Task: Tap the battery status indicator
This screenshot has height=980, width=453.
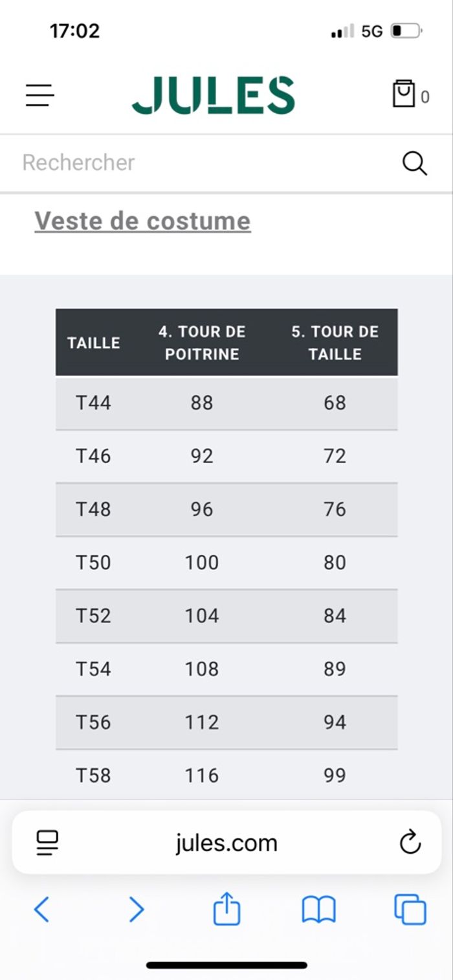Action: [x=406, y=31]
